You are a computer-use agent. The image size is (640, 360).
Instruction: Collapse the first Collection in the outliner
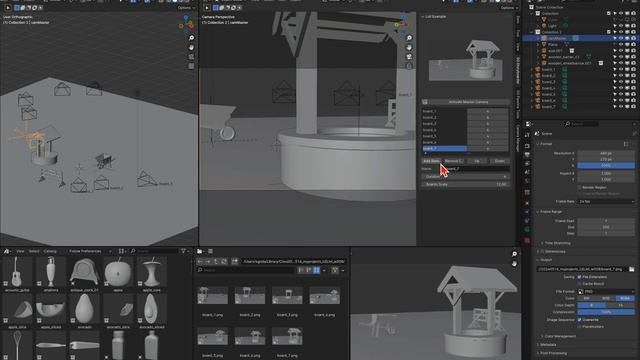(x=532, y=13)
